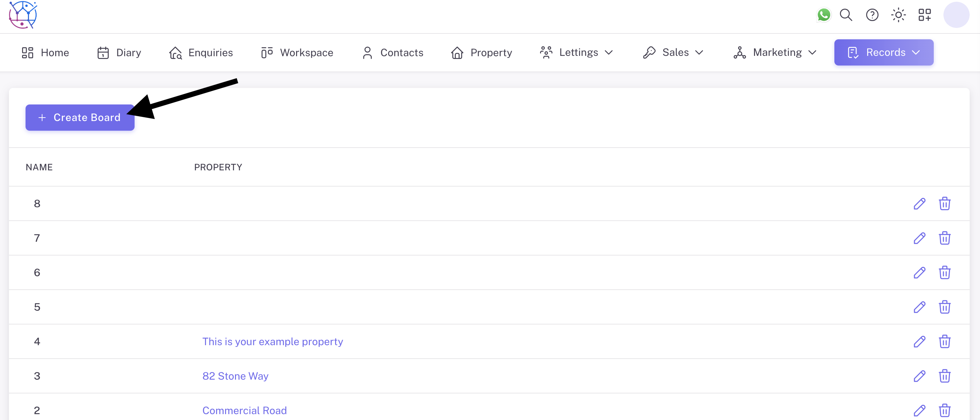Open the 82 Stone Way property link
The height and width of the screenshot is (420, 980).
(x=235, y=376)
